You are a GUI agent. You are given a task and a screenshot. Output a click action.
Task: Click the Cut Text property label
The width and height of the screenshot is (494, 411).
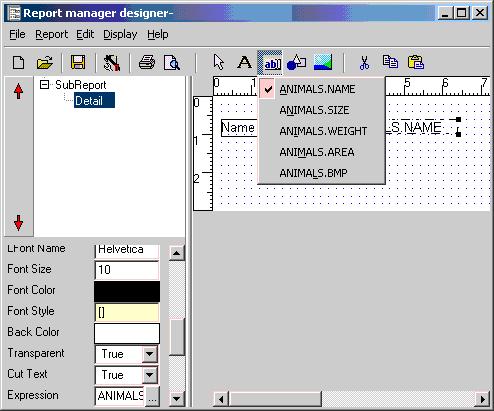[27, 374]
